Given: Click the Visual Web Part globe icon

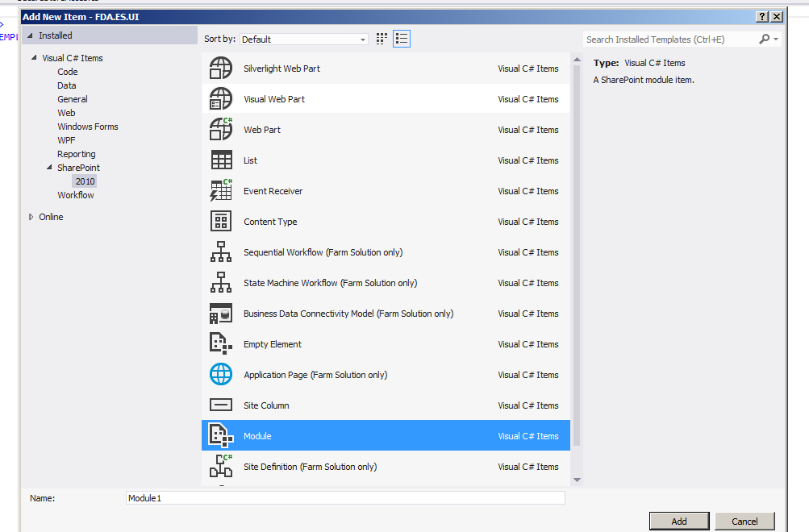Looking at the screenshot, I should click(x=220, y=99).
